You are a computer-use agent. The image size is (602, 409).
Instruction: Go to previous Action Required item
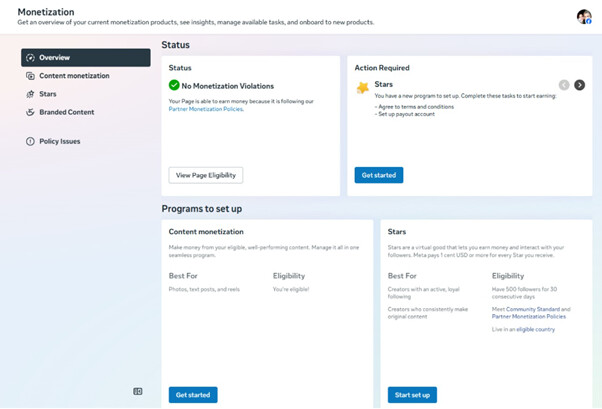point(564,85)
